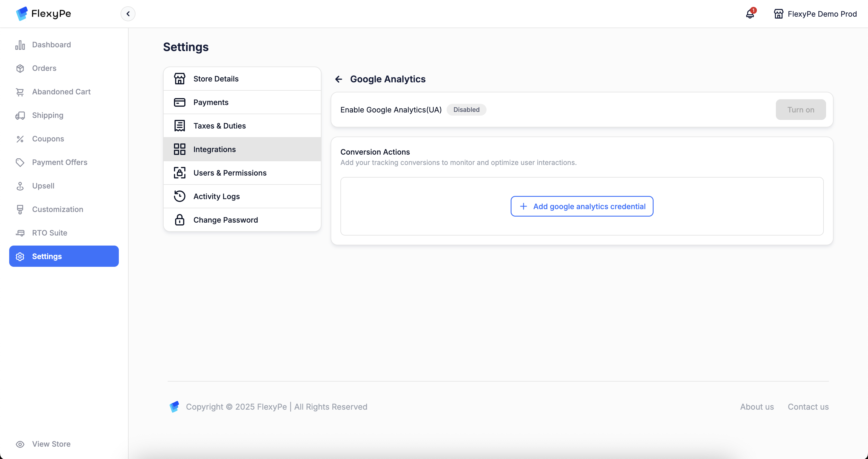
Task: Open the Contact us link
Action: tap(808, 407)
